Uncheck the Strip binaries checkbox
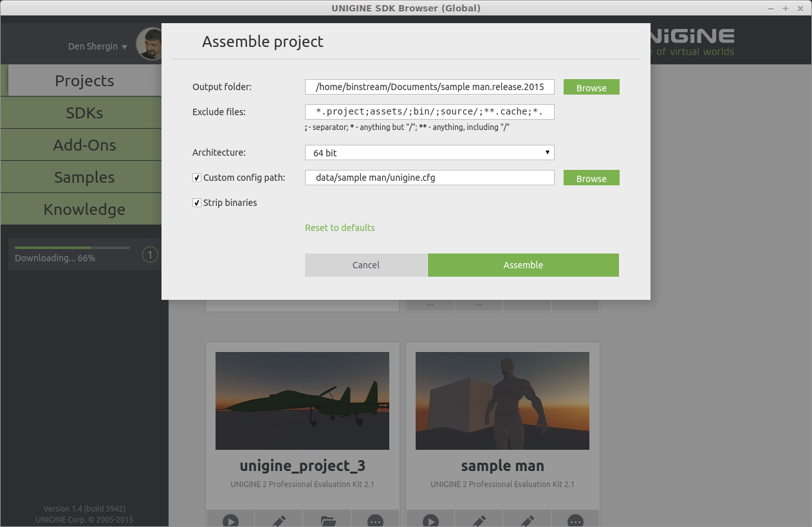This screenshot has height=527, width=812. pyautogui.click(x=197, y=203)
